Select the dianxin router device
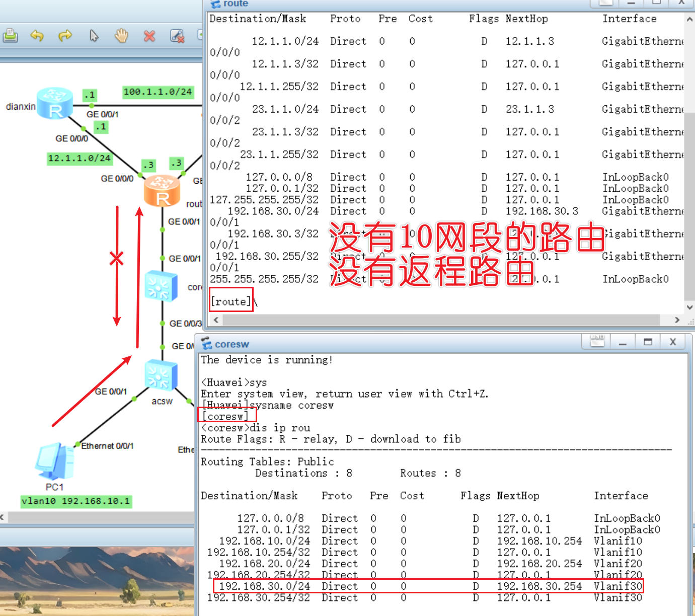The height and width of the screenshot is (616, 695). point(54,103)
